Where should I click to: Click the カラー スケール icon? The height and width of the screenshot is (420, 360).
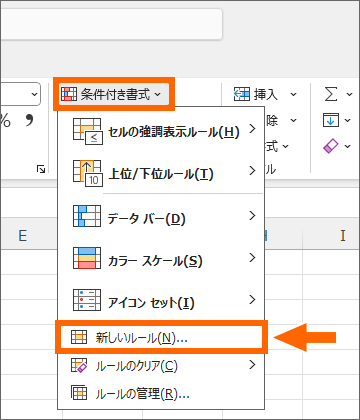coord(87,258)
